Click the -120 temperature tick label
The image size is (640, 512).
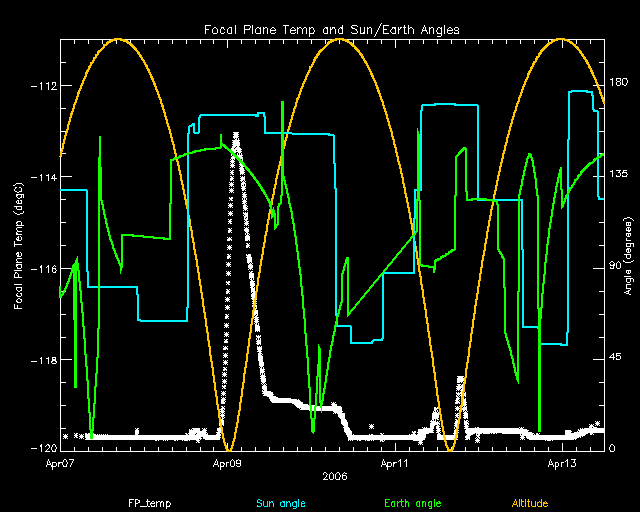(x=42, y=449)
